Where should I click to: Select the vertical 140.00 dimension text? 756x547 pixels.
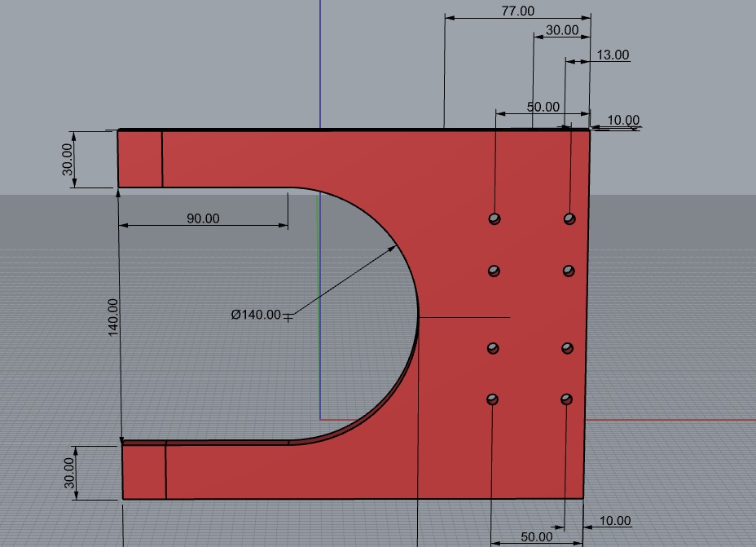coord(113,316)
